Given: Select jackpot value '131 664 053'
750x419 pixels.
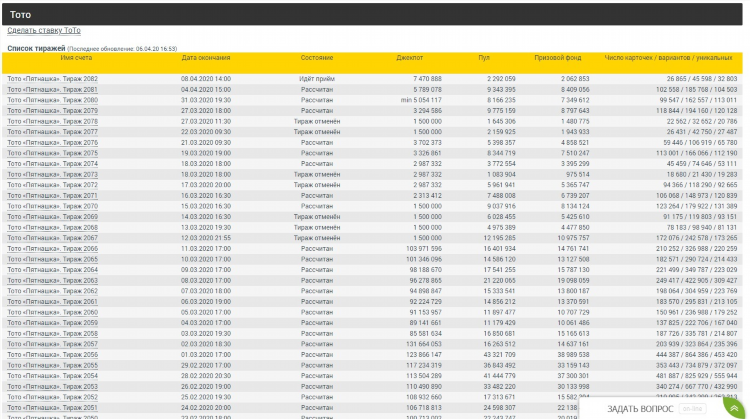Looking at the screenshot, I should tap(424, 344).
